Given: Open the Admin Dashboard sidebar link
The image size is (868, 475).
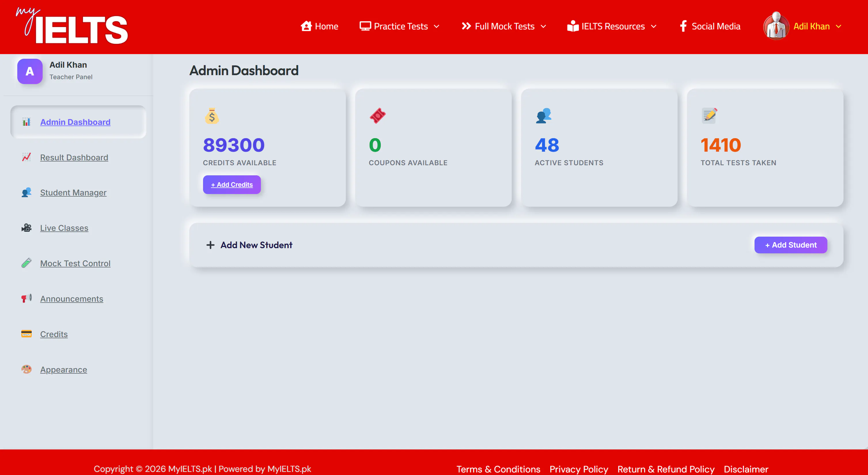Looking at the screenshot, I should click(x=75, y=122).
